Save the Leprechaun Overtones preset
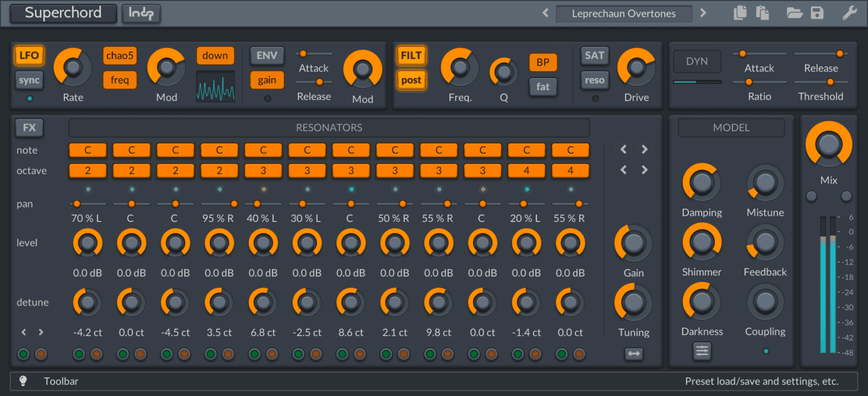 [817, 12]
